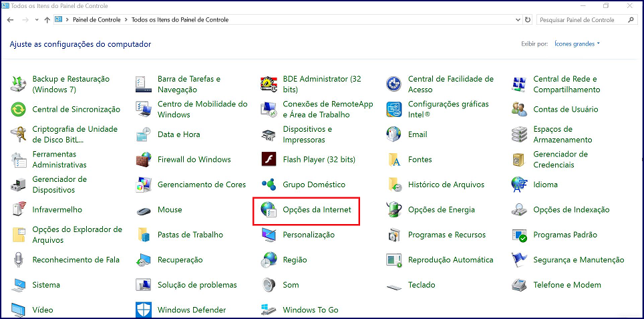The image size is (644, 319).
Task: Click the Data e Hora icon
Action: point(144,134)
